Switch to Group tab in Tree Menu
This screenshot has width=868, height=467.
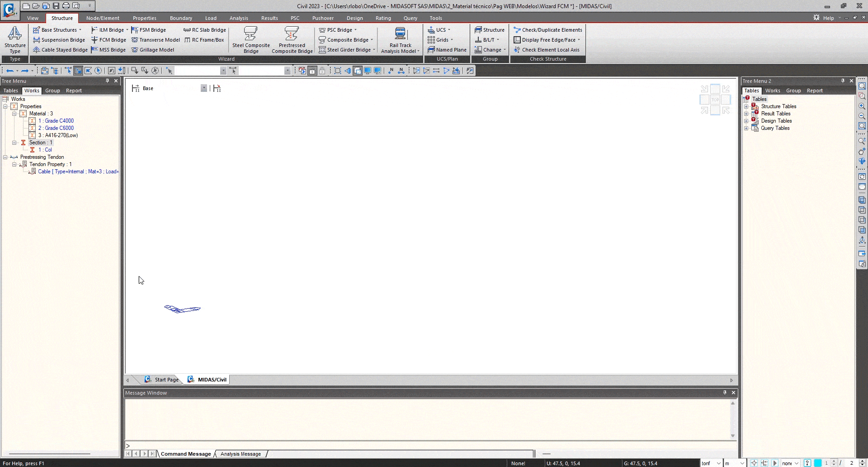pos(52,91)
